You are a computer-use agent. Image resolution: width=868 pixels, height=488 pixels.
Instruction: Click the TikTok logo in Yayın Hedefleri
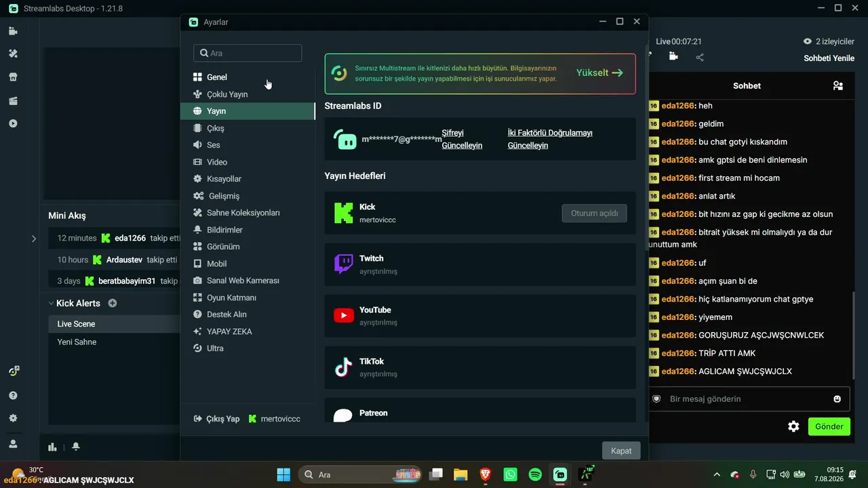coord(344,367)
